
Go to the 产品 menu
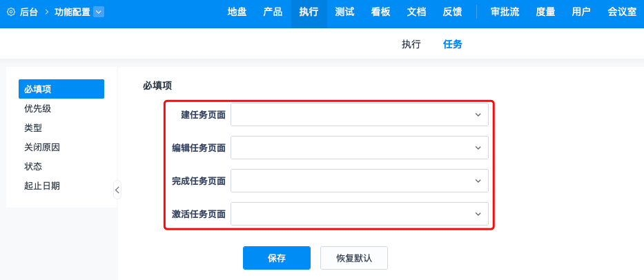tap(273, 12)
